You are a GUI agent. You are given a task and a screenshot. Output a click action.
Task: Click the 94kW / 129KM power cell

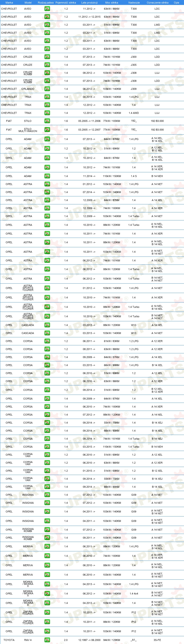(x=112, y=640)
